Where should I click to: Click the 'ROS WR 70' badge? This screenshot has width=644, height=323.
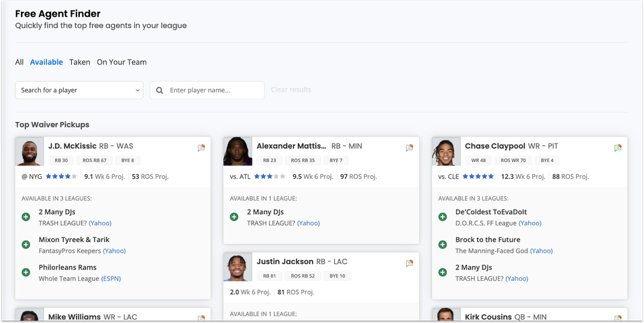[513, 160]
